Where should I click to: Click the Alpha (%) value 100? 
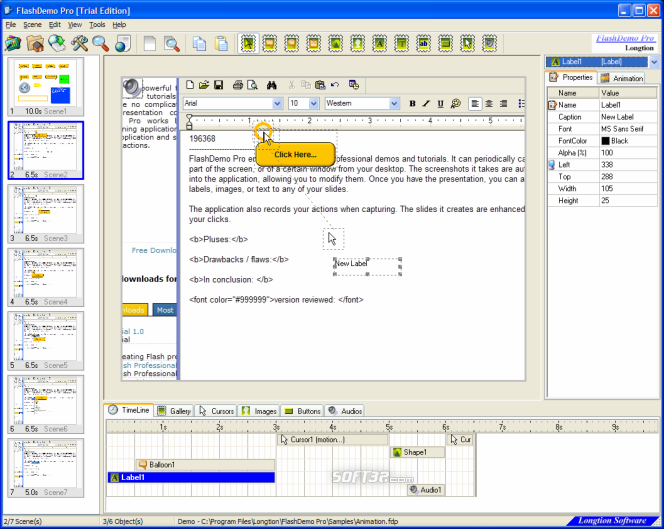(x=628, y=153)
